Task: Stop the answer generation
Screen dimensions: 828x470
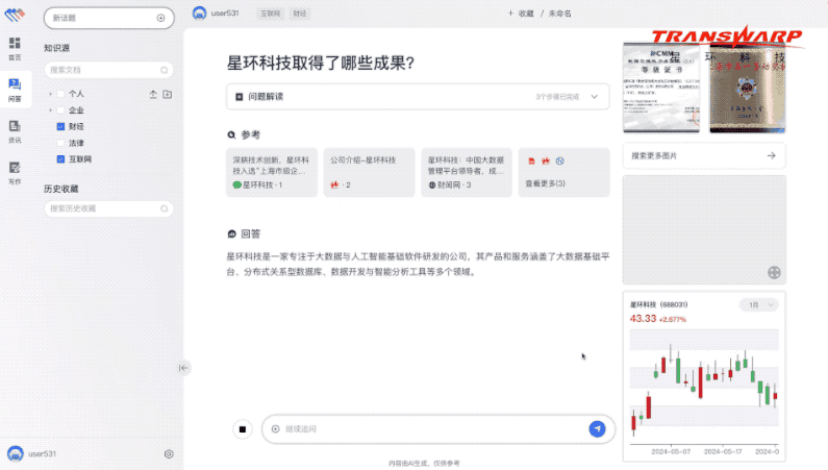Action: 242,429
